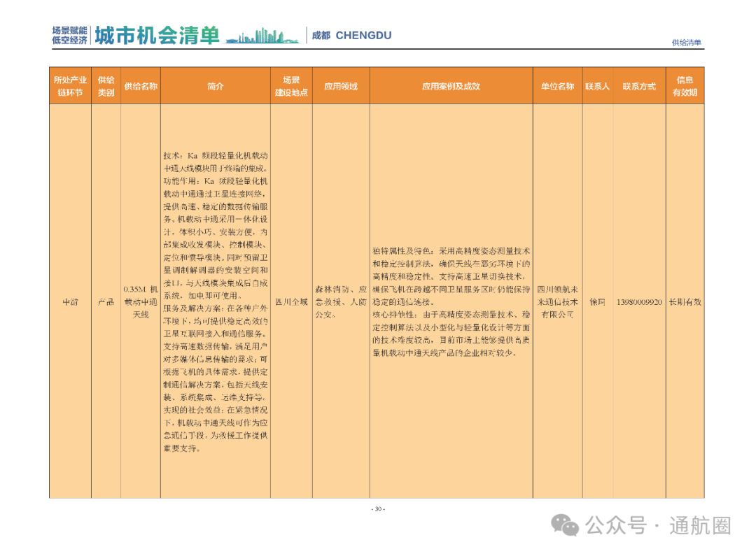
Task: Click the 0.35M 机载动中通天线 cell
Action: pyautogui.click(x=141, y=302)
